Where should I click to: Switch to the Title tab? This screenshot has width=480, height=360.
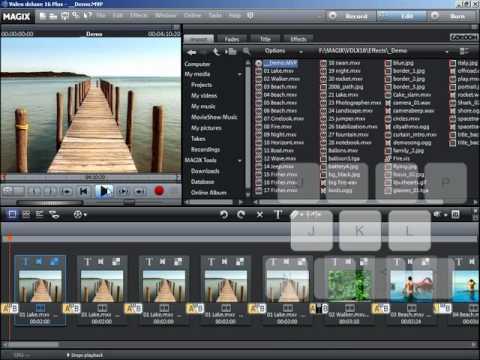[265, 39]
